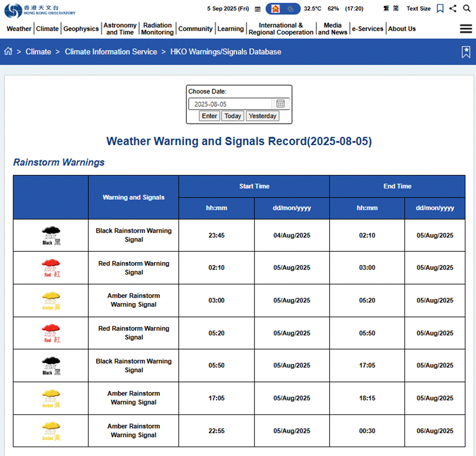Open the Radiation Monitoring menu
476x456 pixels.
pos(157,29)
